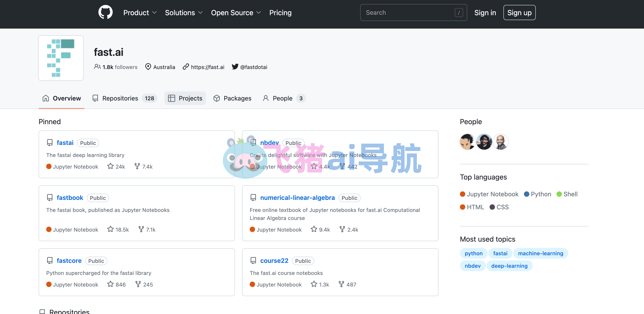
Task: Filter by CSS top language
Action: coord(499,207)
